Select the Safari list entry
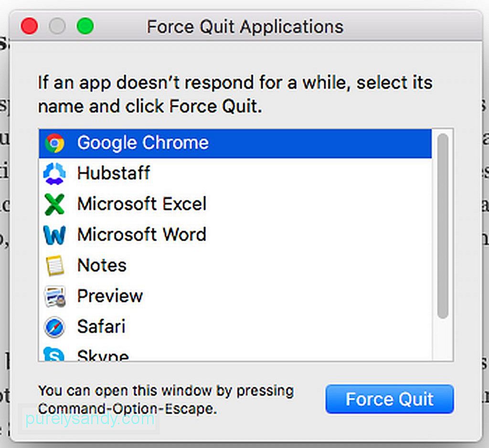489x448 pixels. [x=235, y=327]
